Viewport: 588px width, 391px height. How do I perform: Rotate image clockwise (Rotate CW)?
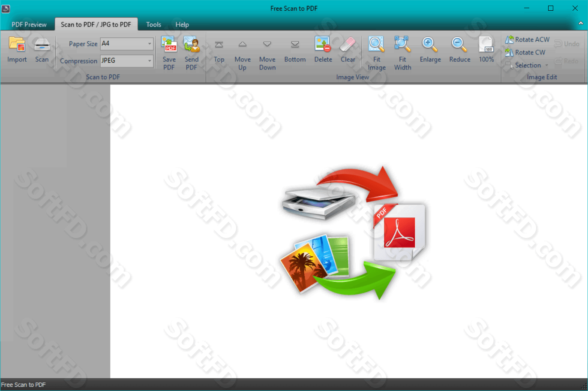(x=525, y=52)
